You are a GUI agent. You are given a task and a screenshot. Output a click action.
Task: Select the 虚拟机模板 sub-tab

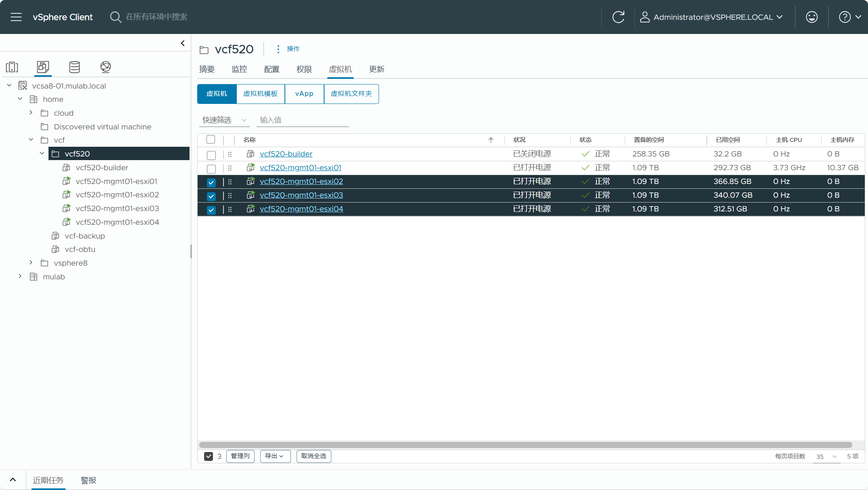click(261, 94)
